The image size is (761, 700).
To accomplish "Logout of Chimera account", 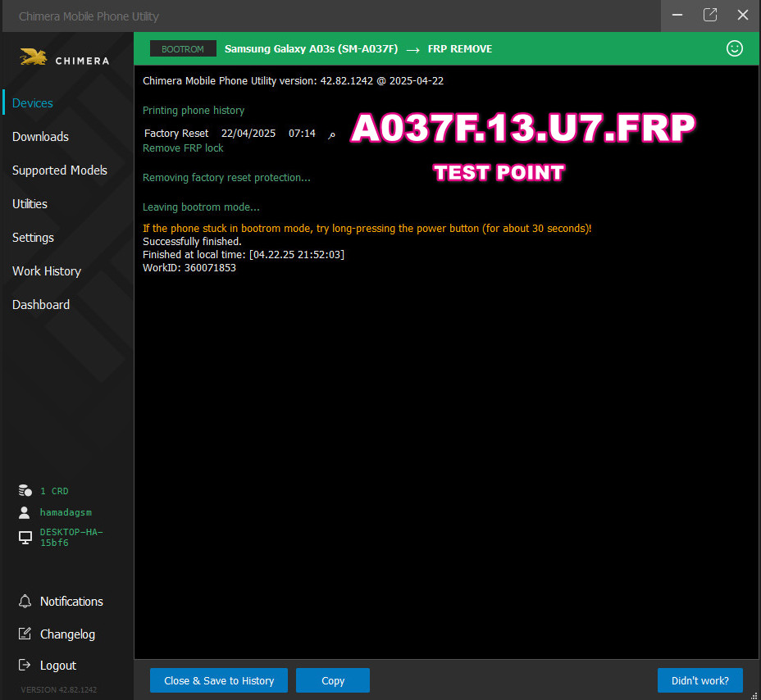I will point(57,666).
